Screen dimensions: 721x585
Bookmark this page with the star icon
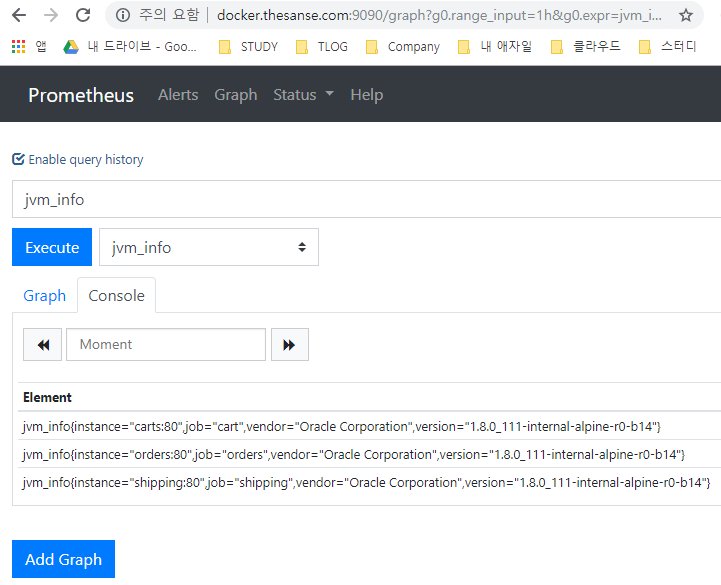pos(686,15)
